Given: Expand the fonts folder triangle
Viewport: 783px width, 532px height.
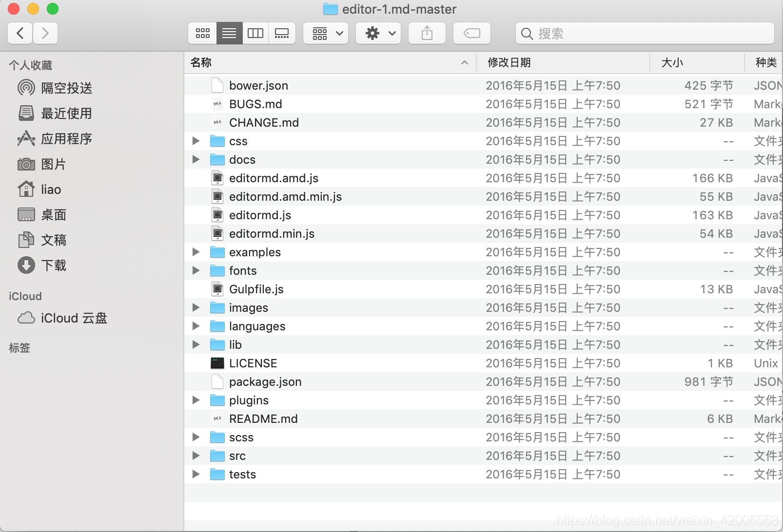Looking at the screenshot, I should [x=196, y=270].
